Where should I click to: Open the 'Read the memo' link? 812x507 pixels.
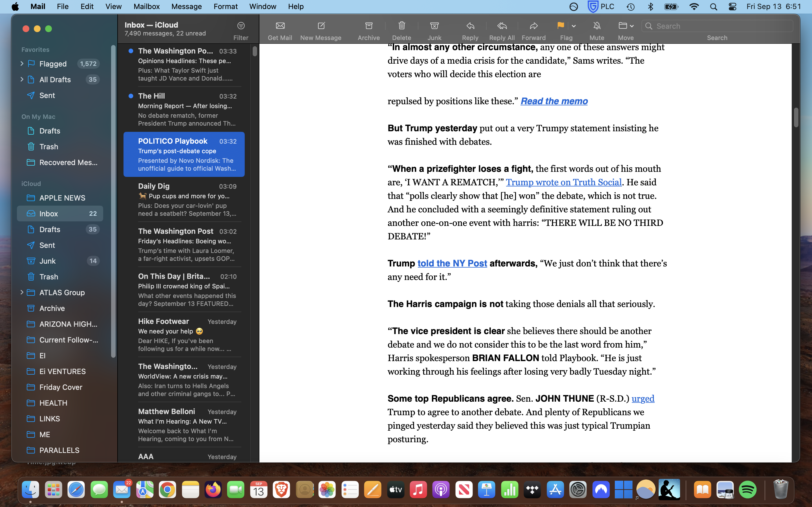click(554, 101)
